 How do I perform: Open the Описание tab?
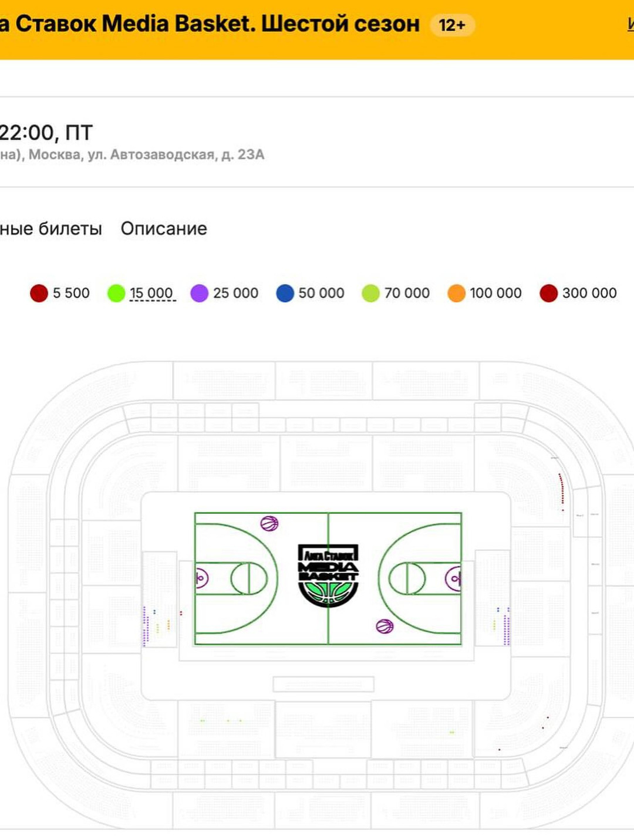click(x=164, y=229)
